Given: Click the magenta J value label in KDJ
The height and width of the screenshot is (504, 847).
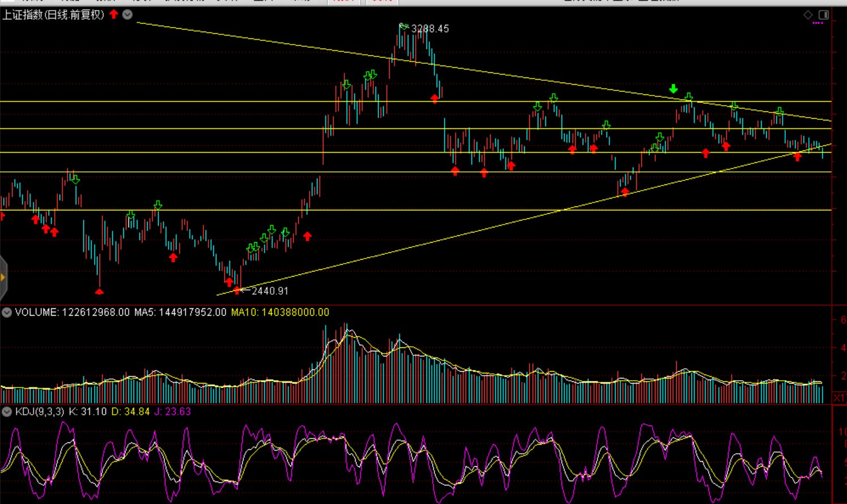Looking at the screenshot, I should [x=173, y=412].
